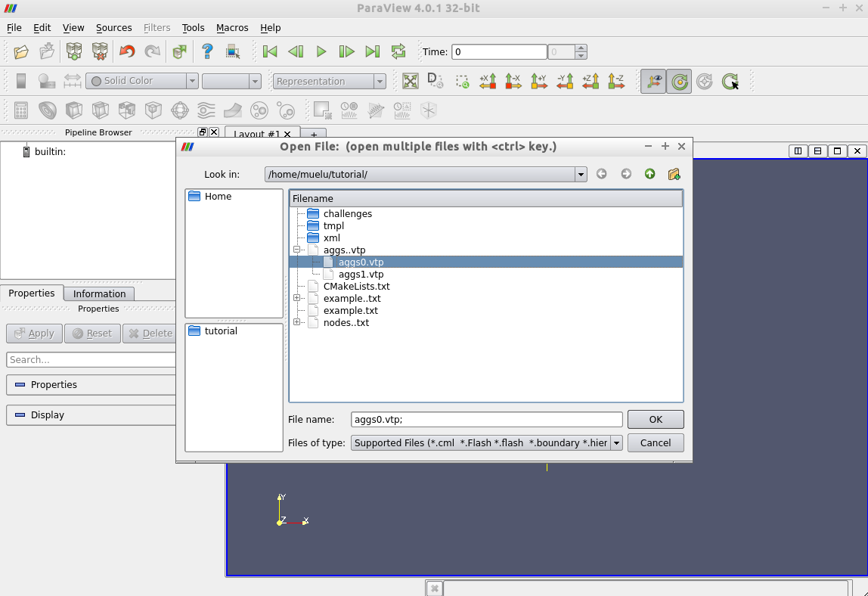Set view direction to +X
868x596 pixels.
coord(488,81)
